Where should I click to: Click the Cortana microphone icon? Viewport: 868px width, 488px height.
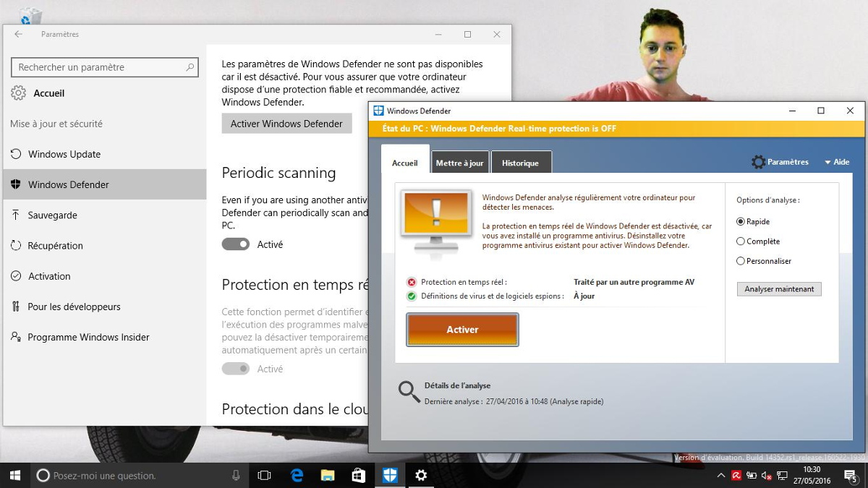click(x=236, y=475)
